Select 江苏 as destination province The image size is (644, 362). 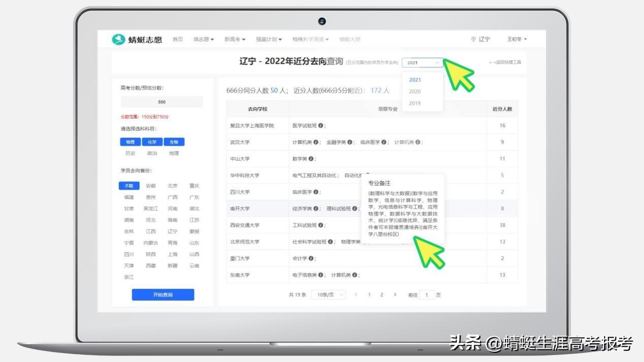(194, 220)
